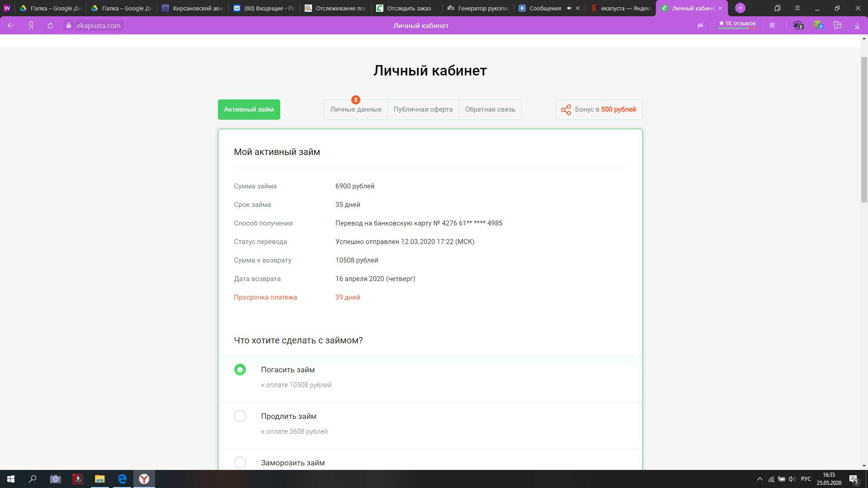The image size is (868, 488).
Task: Open a new tab with the plus button
Action: click(x=740, y=8)
